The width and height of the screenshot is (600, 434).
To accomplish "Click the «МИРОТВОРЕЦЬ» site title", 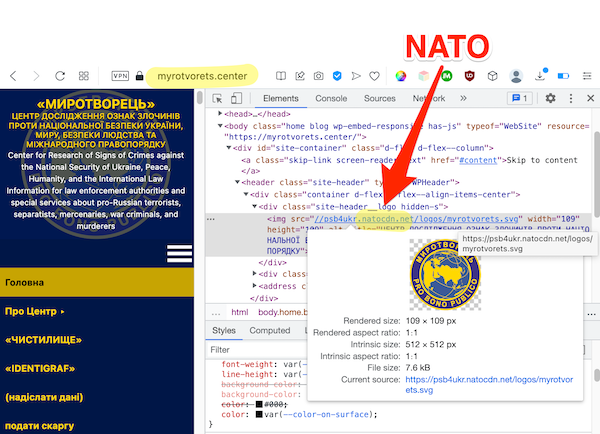I will 96,104.
